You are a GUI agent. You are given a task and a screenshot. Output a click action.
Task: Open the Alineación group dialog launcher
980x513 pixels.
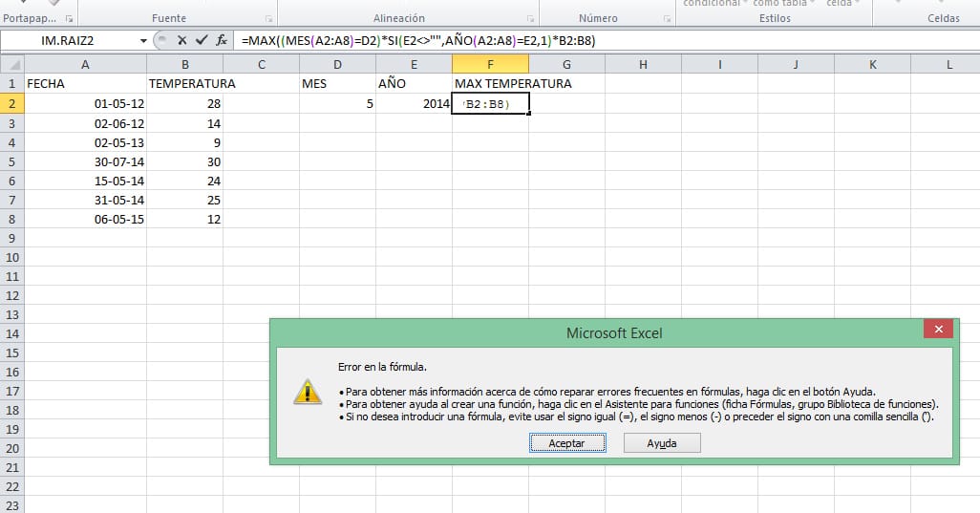point(530,19)
